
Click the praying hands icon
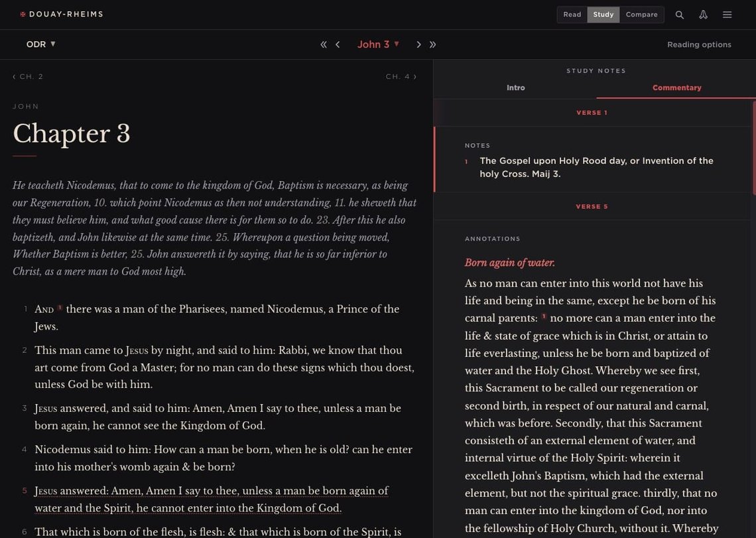click(703, 15)
